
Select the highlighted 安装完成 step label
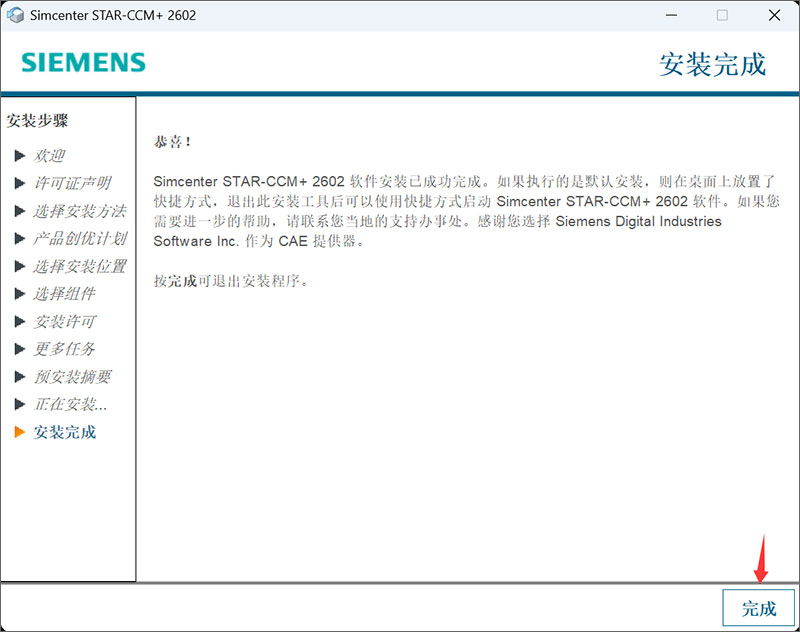pos(65,432)
